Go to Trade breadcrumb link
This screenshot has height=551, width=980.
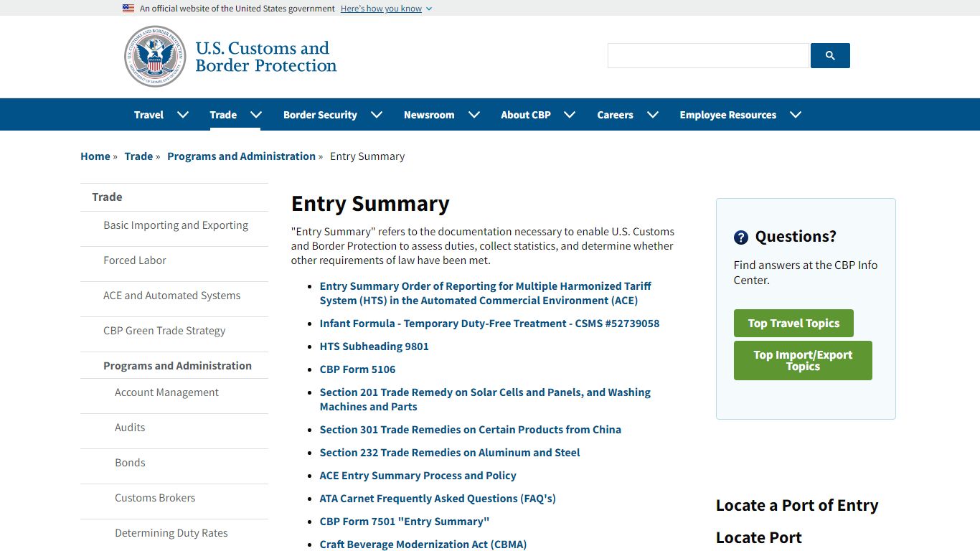point(138,156)
